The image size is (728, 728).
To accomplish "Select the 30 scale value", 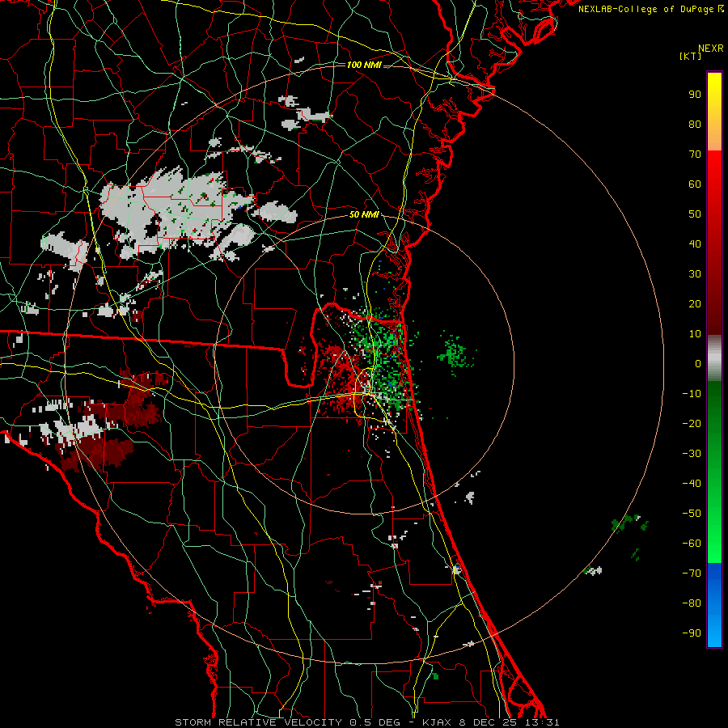I will (x=695, y=274).
